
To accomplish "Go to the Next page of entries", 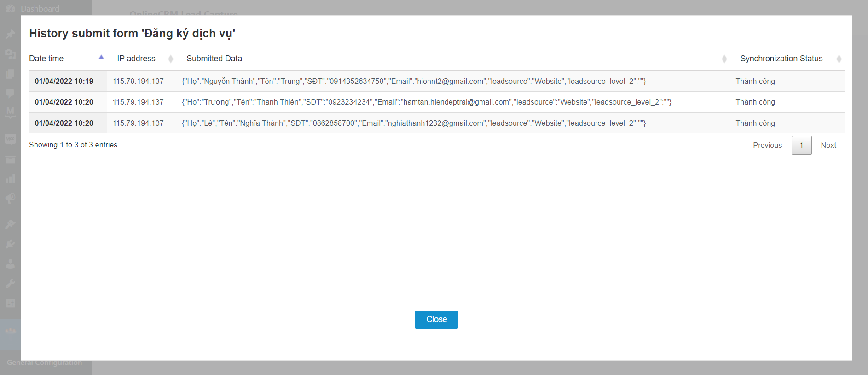I will [828, 145].
